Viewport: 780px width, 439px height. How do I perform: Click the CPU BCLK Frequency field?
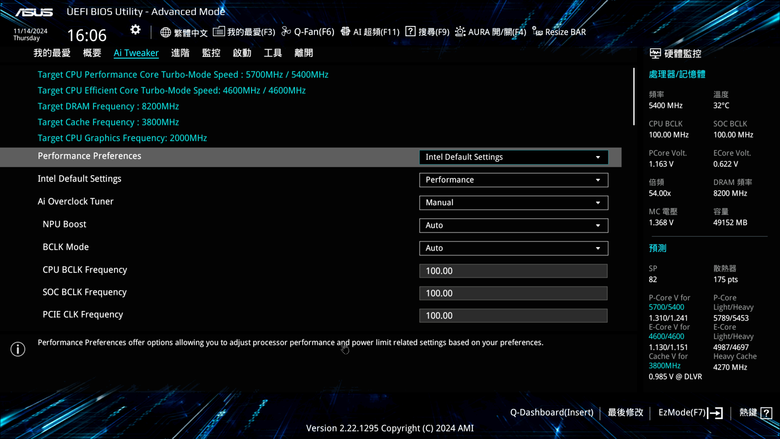point(513,271)
